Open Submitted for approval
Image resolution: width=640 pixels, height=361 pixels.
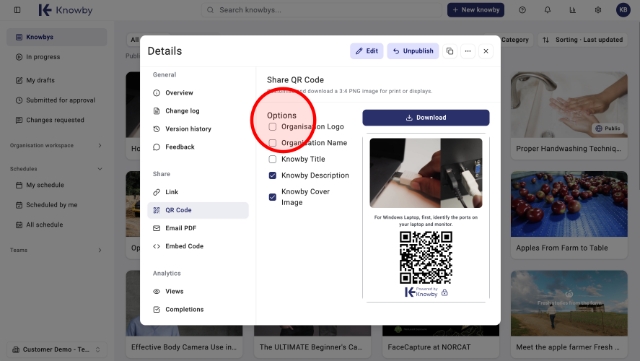coord(57,100)
